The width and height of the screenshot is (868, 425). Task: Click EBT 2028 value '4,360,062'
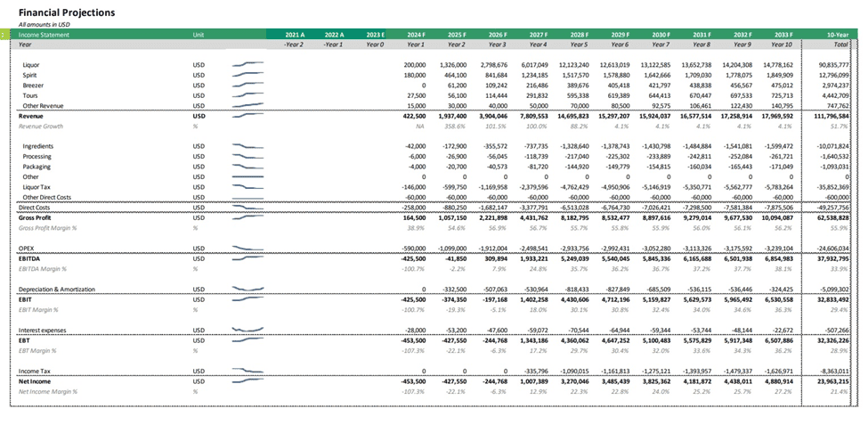pos(575,340)
